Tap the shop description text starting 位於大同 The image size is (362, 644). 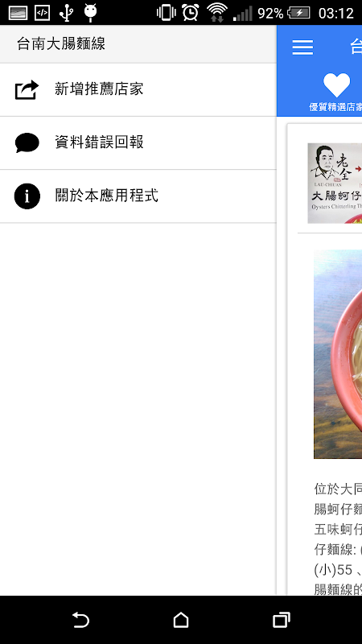pyautogui.click(x=338, y=539)
